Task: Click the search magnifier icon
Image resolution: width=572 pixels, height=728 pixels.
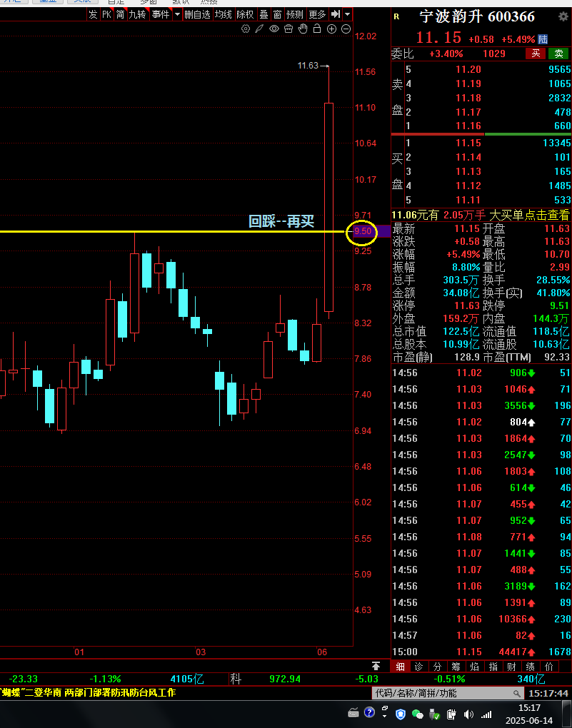Action: coord(517,694)
